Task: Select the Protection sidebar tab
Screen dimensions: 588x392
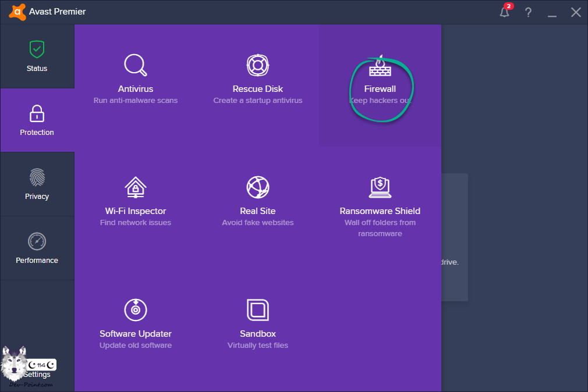Action: click(x=37, y=120)
